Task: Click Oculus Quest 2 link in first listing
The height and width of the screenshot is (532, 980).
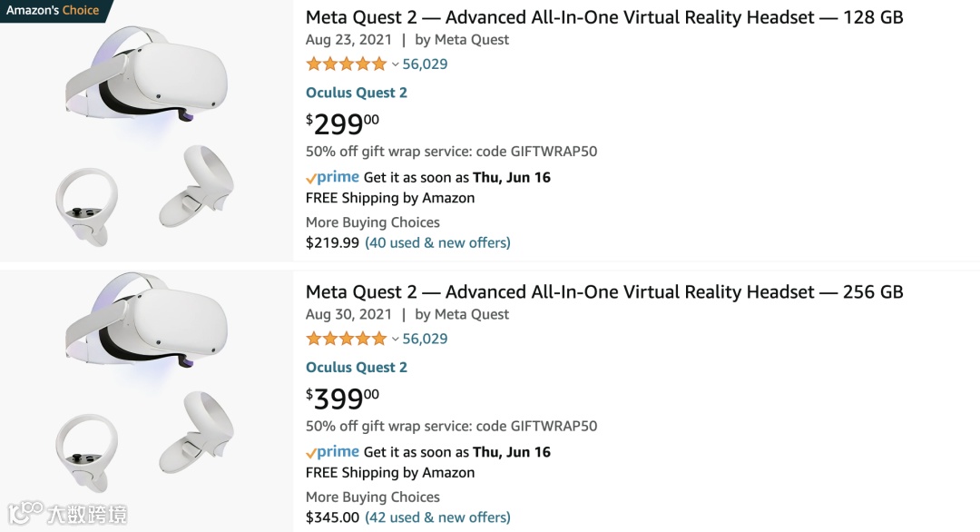Action: click(x=357, y=93)
